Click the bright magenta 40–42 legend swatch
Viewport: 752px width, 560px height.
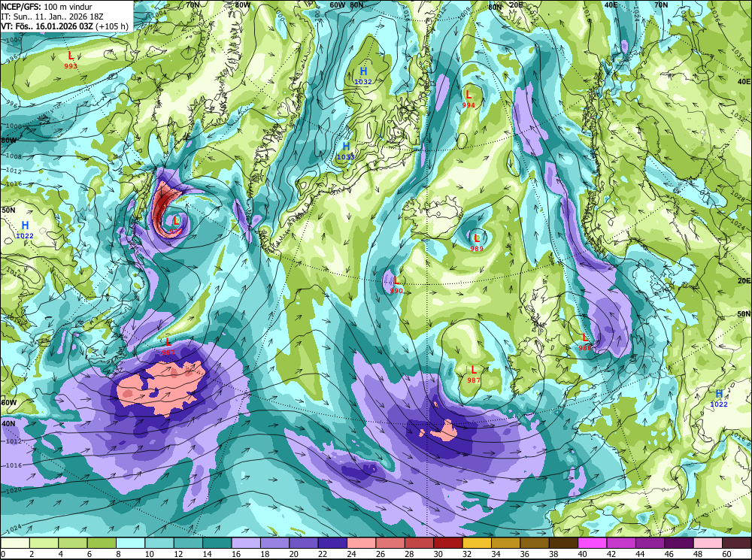point(593,543)
